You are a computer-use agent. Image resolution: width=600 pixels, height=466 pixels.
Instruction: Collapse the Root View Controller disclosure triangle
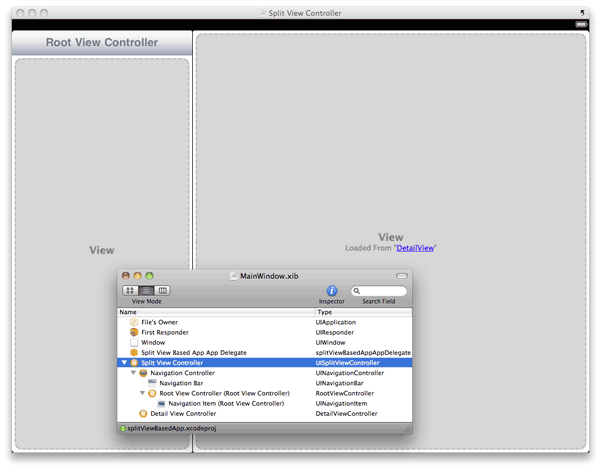pyautogui.click(x=141, y=393)
